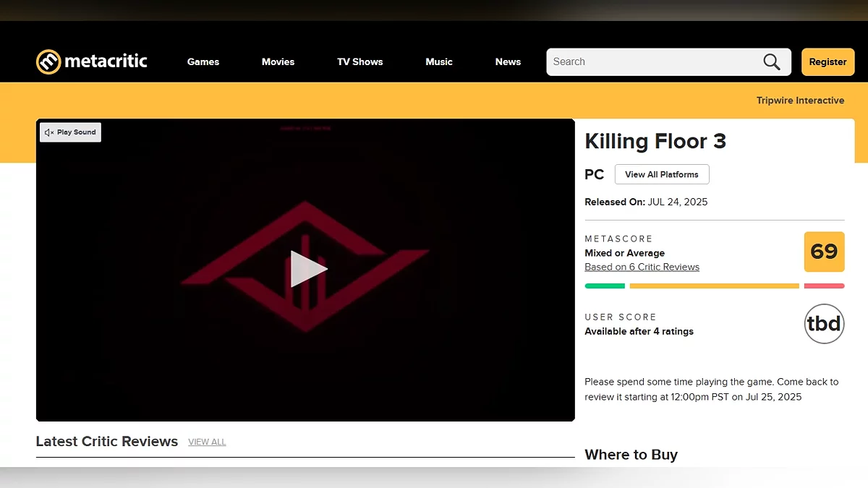Select the red negative reviews bar segment
Screen dimensions: 868x488
tap(825, 286)
